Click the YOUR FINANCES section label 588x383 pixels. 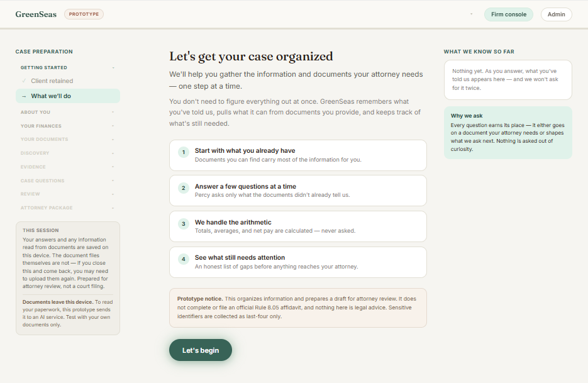pos(41,126)
